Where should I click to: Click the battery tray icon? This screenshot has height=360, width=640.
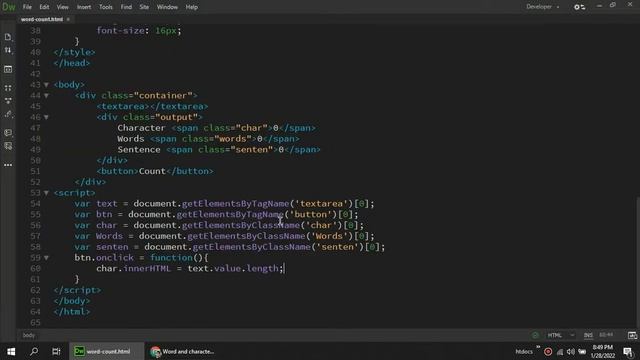pyautogui.click(x=582, y=351)
